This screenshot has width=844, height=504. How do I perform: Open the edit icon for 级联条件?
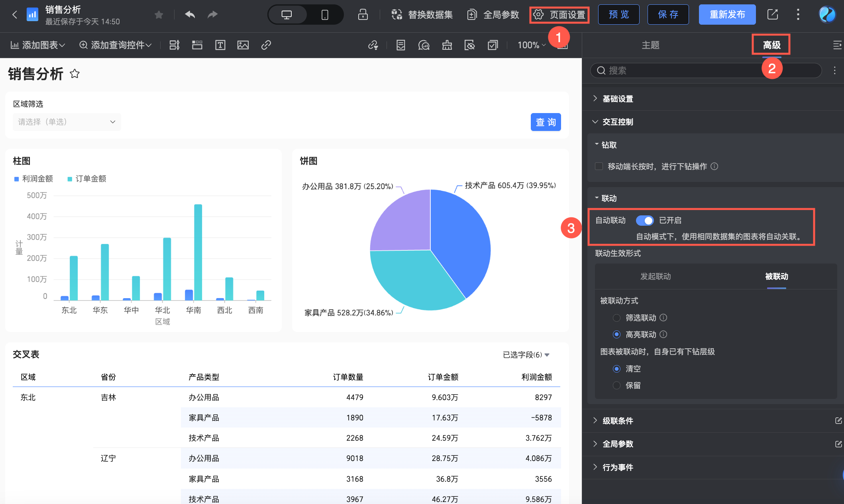pyautogui.click(x=838, y=421)
